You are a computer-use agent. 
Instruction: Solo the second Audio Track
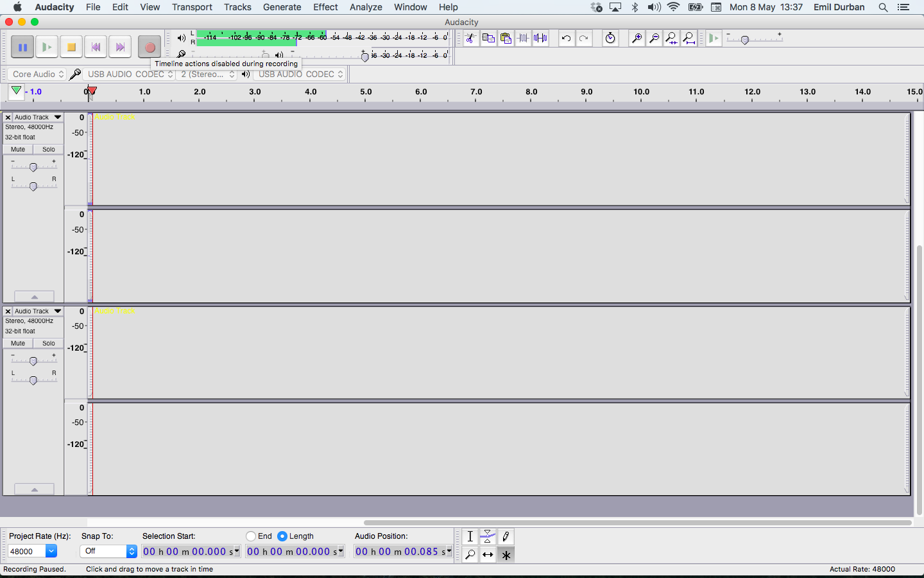pyautogui.click(x=49, y=343)
